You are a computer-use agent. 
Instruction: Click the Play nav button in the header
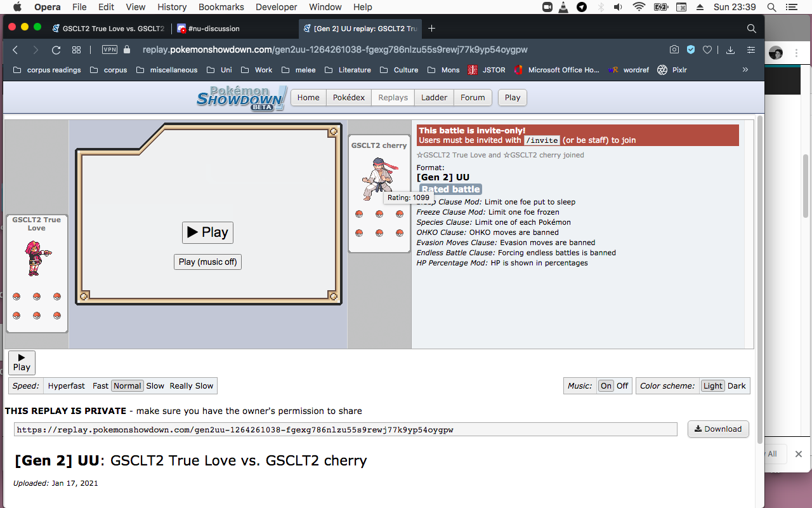click(x=513, y=97)
